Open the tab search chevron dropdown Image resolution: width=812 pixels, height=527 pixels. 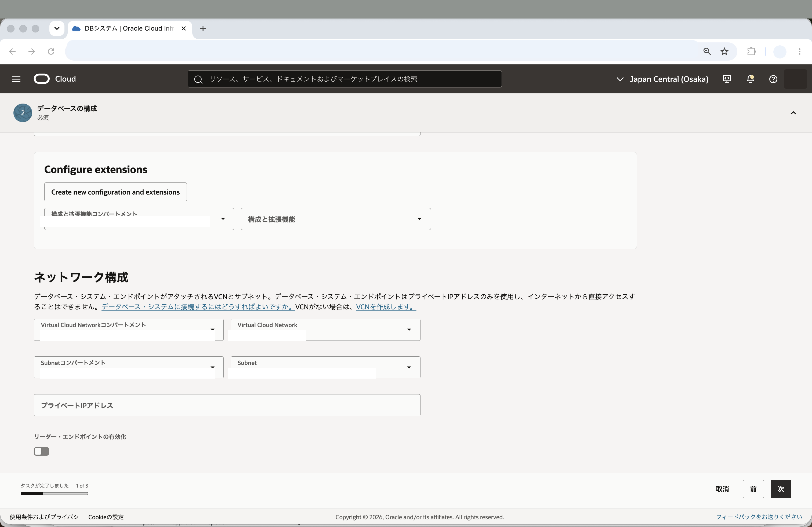pos(57,29)
